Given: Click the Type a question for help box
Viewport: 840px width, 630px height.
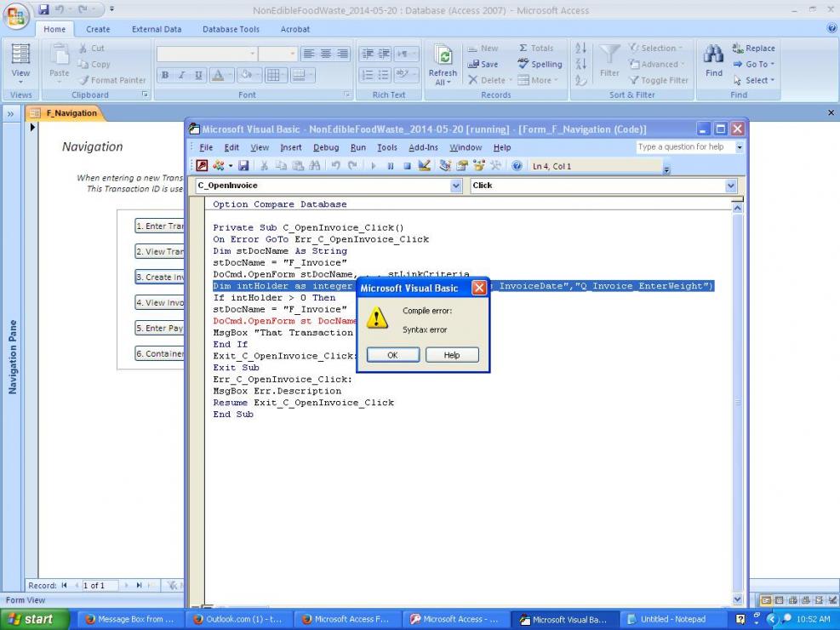Looking at the screenshot, I should click(x=685, y=146).
